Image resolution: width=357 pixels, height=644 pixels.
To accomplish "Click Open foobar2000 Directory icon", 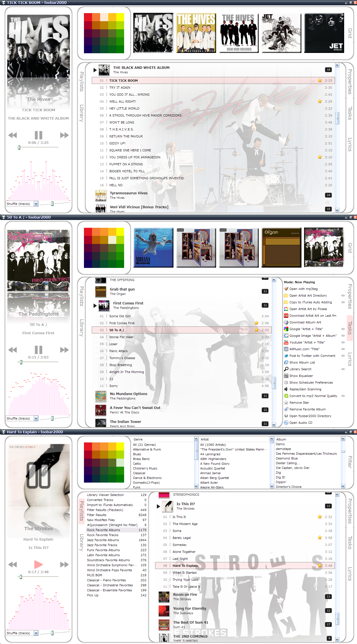I will (x=286, y=416).
